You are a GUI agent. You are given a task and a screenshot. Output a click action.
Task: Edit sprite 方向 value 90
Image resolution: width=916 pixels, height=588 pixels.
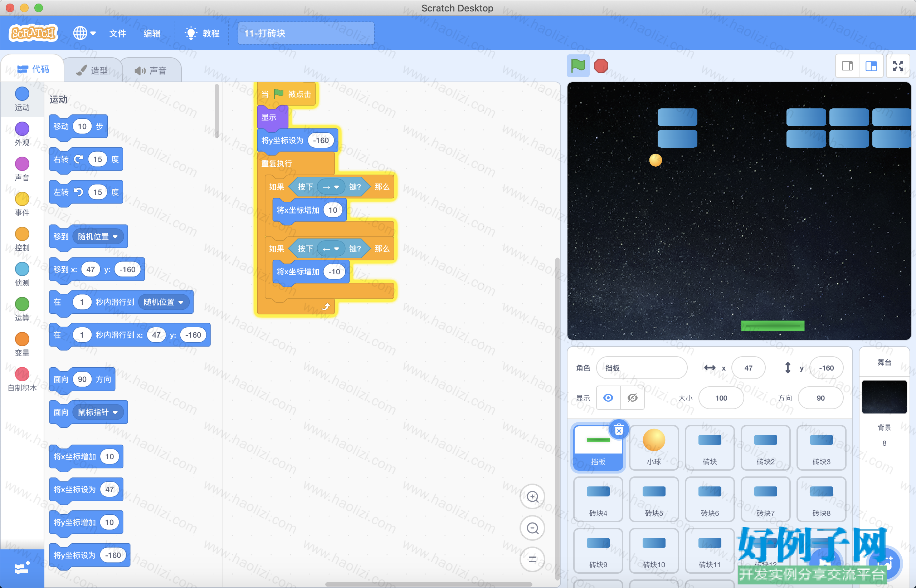(x=820, y=398)
